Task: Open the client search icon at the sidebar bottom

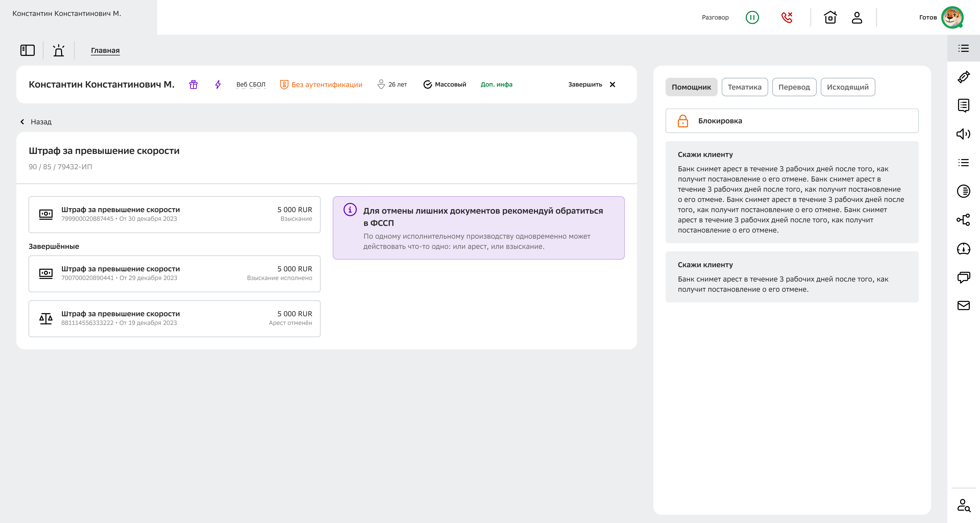Action: point(963,505)
